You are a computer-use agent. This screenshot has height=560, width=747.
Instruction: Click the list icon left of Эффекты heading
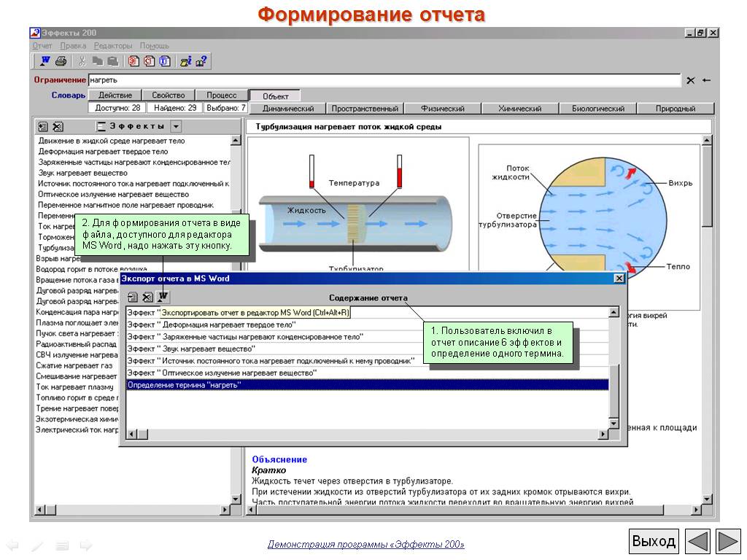tap(101, 127)
